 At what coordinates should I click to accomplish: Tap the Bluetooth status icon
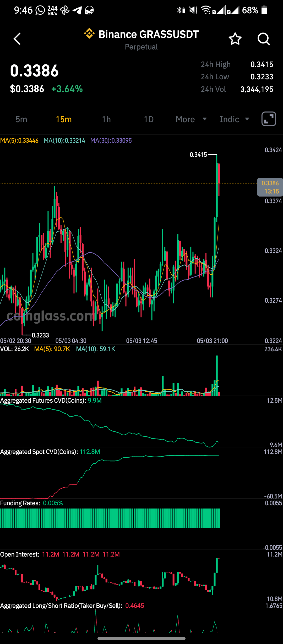pos(181,10)
